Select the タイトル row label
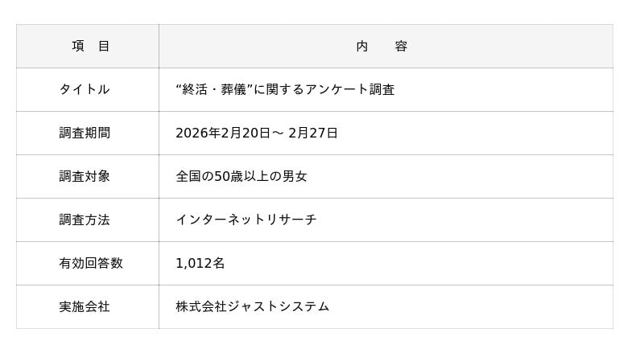644x353 pixels. coord(85,89)
